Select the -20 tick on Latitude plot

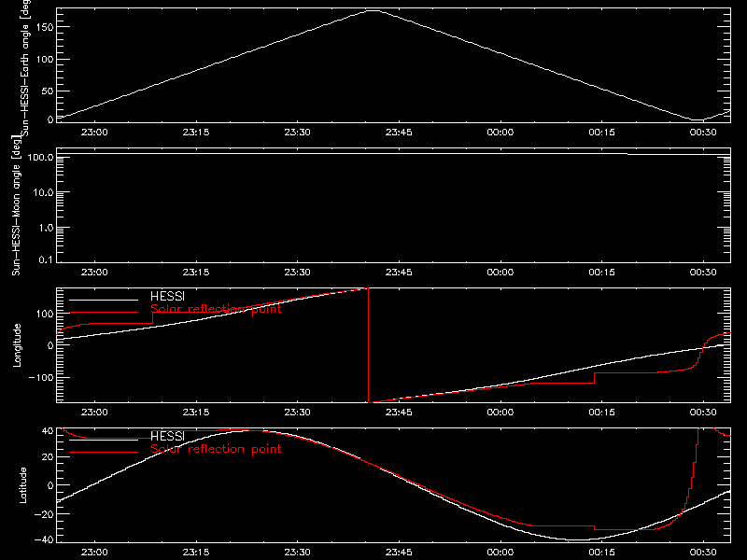pos(45,514)
